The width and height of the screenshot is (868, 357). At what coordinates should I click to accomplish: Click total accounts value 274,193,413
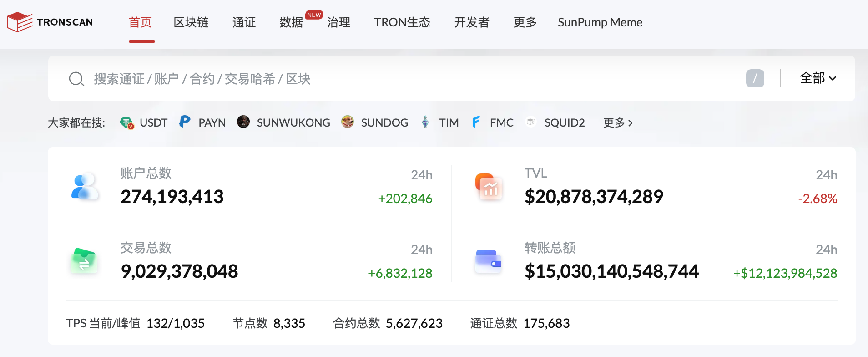[172, 197]
